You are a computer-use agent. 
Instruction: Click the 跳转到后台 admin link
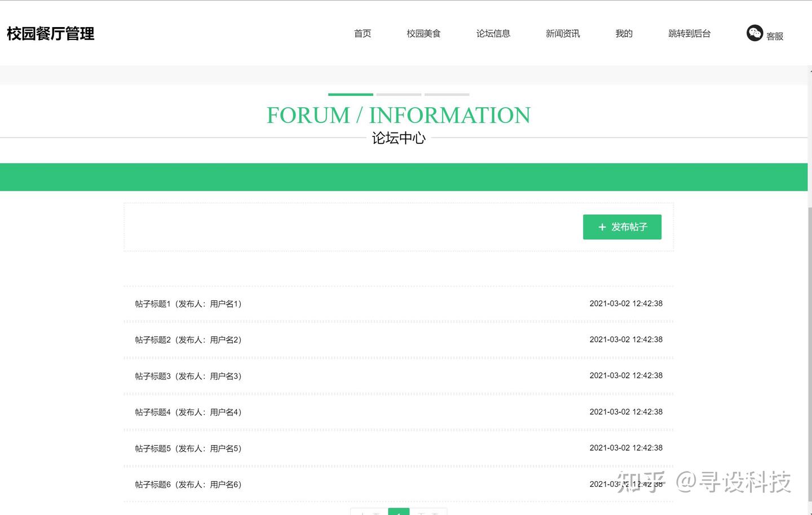[689, 33]
